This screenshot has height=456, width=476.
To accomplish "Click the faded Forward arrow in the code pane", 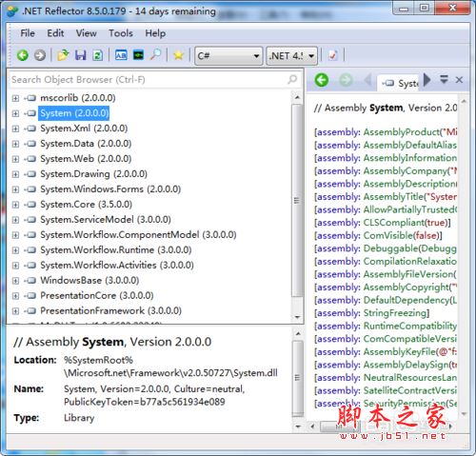I will point(346,80).
